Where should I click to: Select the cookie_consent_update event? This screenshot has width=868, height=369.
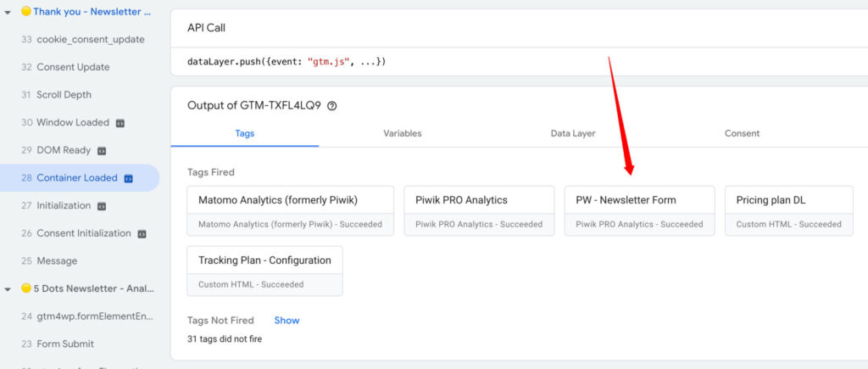90,40
